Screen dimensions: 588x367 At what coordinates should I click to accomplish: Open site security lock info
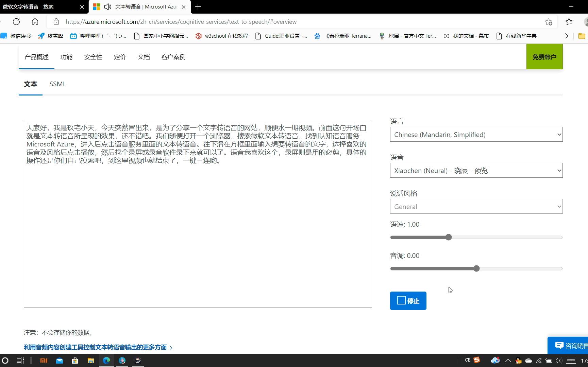pyautogui.click(x=56, y=22)
